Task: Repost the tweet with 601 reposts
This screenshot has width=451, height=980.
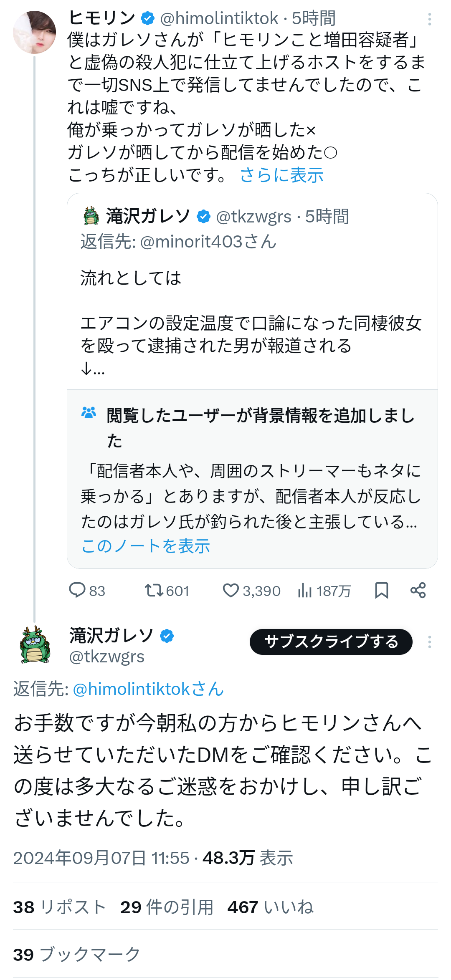Action: point(154,591)
